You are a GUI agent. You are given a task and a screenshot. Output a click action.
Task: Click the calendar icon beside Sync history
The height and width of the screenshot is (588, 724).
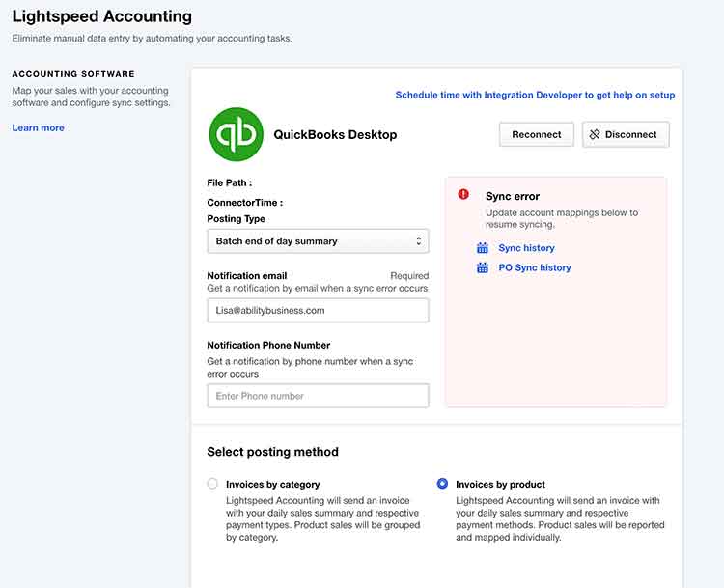pos(483,248)
